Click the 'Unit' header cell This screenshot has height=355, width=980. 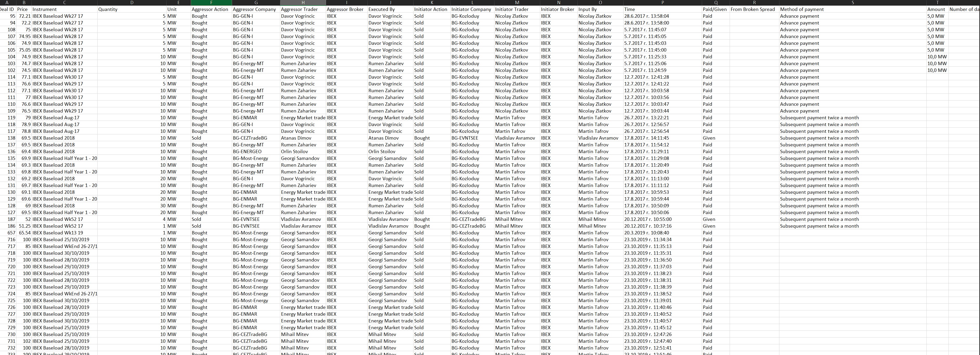(x=179, y=9)
